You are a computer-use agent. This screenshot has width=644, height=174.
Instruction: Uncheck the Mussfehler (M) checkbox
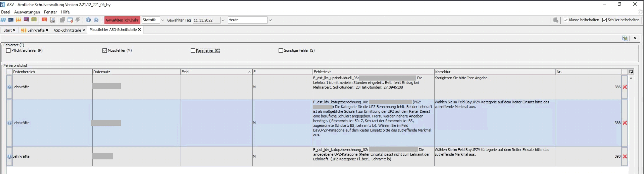[x=104, y=51]
